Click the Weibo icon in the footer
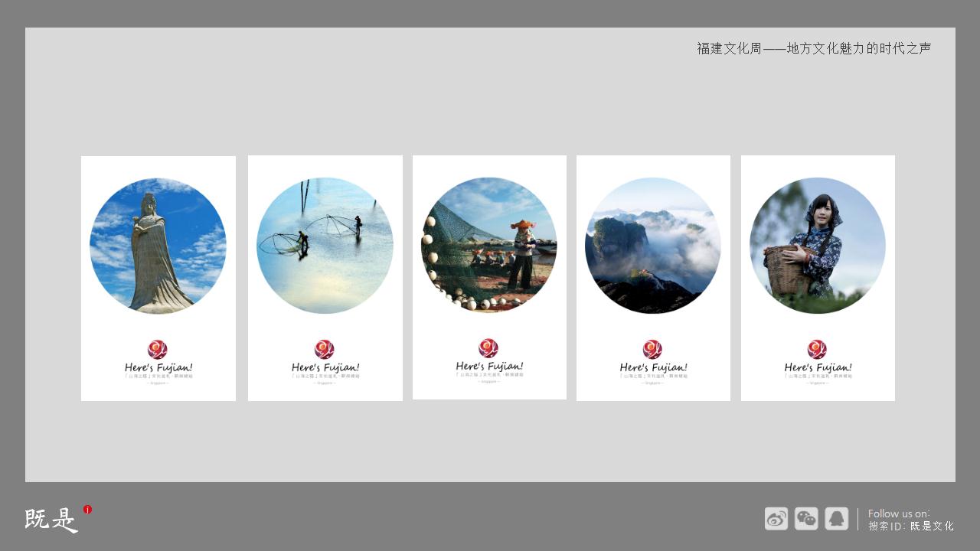This screenshot has height=551, width=980. [x=776, y=519]
